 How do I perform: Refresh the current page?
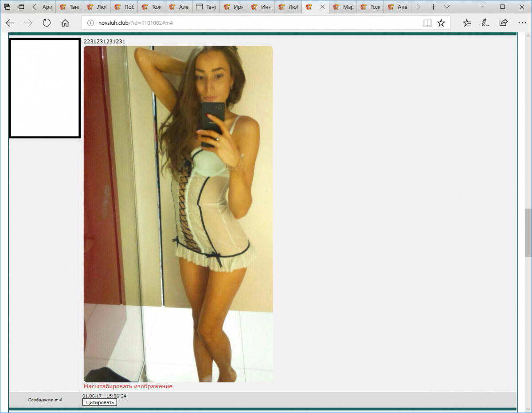47,23
